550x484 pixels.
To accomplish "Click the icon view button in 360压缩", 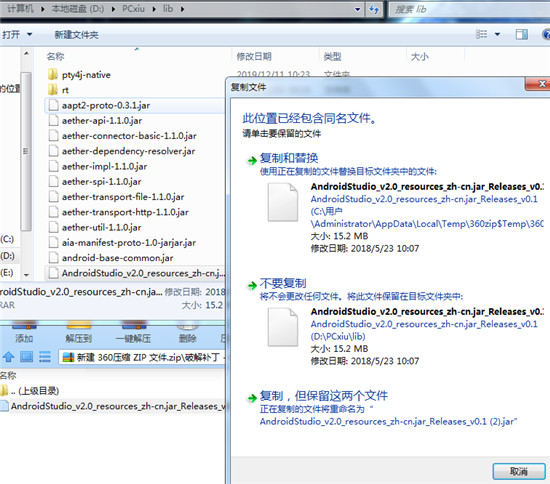I will [26, 357].
